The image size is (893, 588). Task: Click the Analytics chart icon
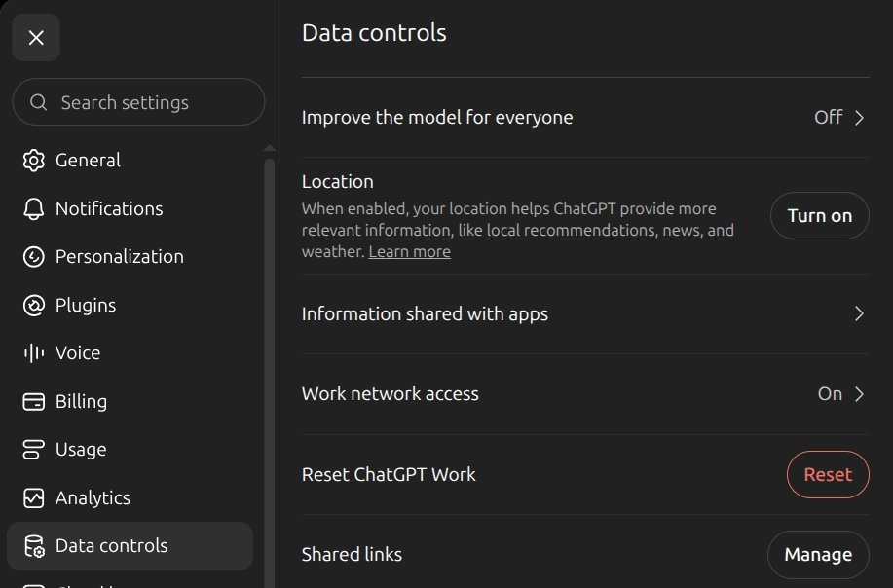click(34, 498)
